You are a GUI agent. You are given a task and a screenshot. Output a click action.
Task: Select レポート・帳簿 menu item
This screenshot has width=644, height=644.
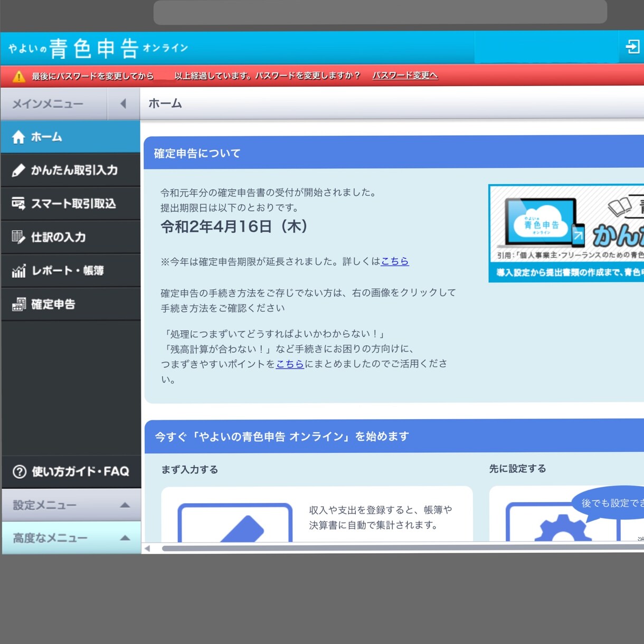coord(71,271)
